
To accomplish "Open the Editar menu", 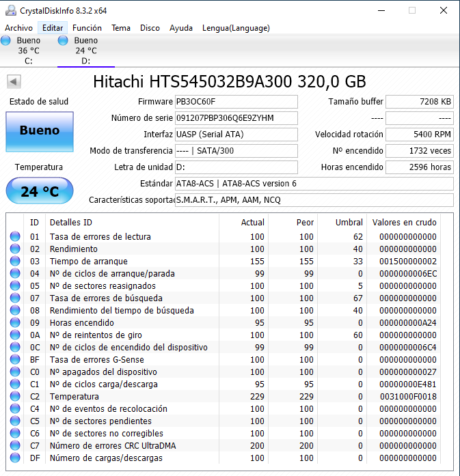I will [x=53, y=28].
